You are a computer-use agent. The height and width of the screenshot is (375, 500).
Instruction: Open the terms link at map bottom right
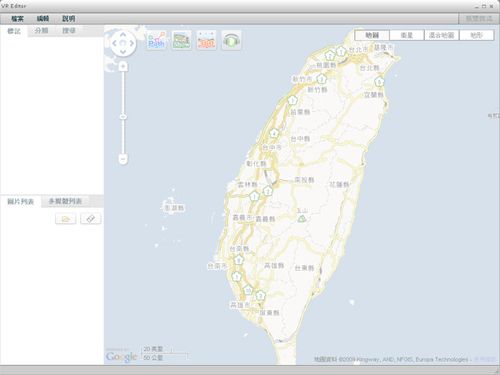(484, 360)
